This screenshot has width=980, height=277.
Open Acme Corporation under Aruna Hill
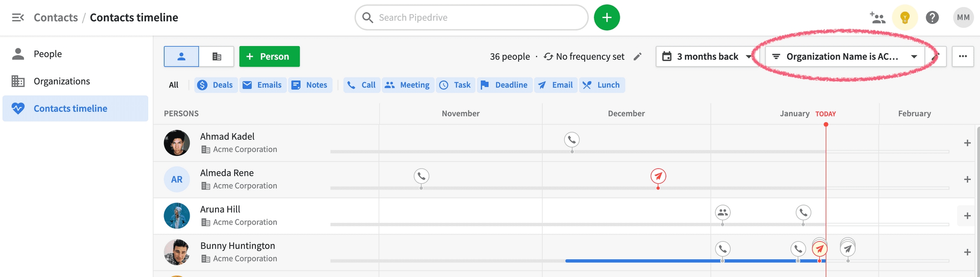[245, 222]
